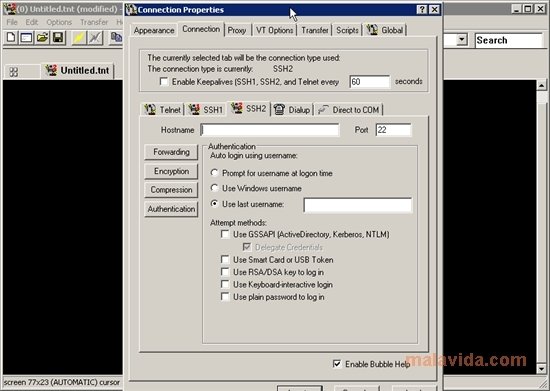This screenshot has width=550, height=391.
Task: Click the window icon next to the new document icon
Action: pos(26,38)
